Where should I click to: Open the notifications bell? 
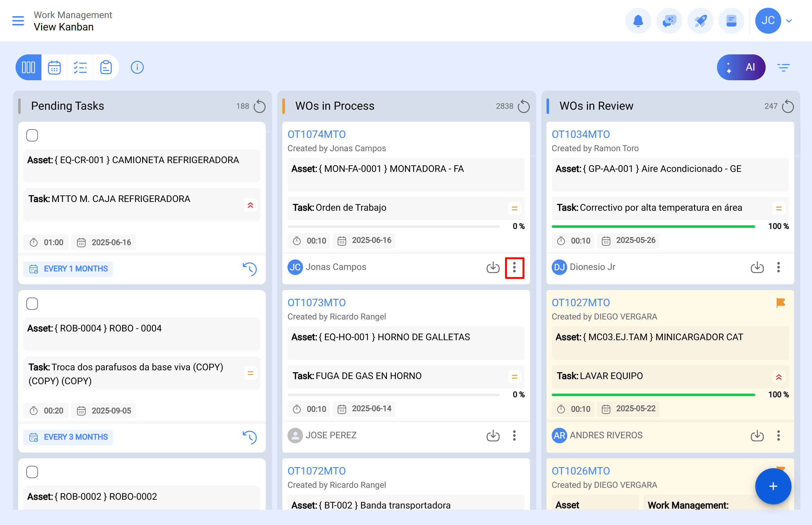[x=638, y=20]
